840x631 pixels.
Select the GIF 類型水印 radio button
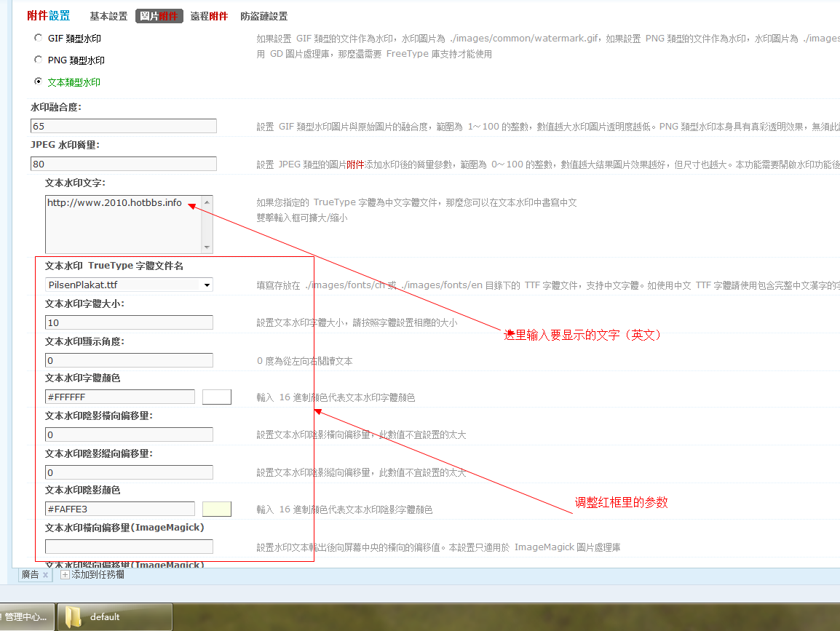(38, 38)
